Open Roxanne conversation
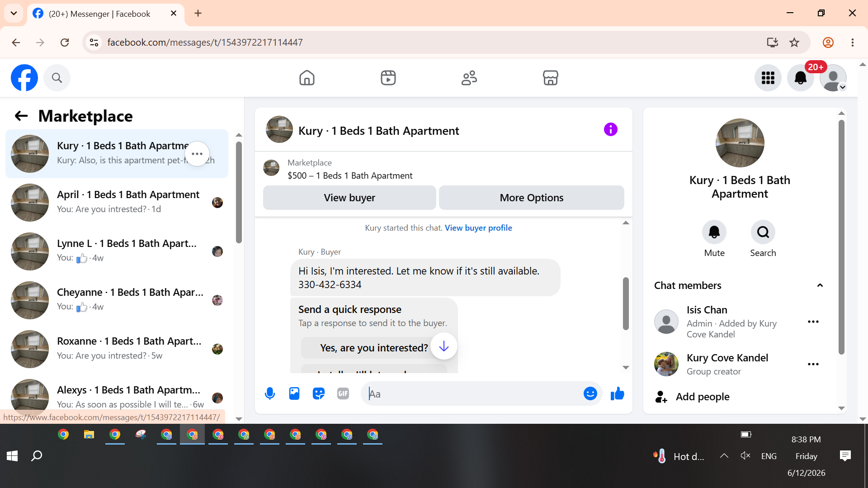The image size is (868, 488). click(x=117, y=349)
